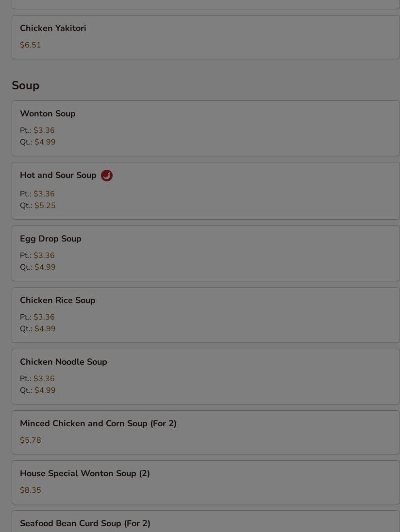Viewport: 400px width, 532px height.
Task: Open the Chicken Yakitori item
Action: [206, 37]
